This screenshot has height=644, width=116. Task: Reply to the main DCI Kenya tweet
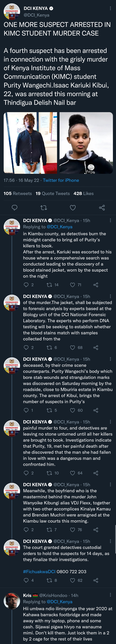coord(15,207)
